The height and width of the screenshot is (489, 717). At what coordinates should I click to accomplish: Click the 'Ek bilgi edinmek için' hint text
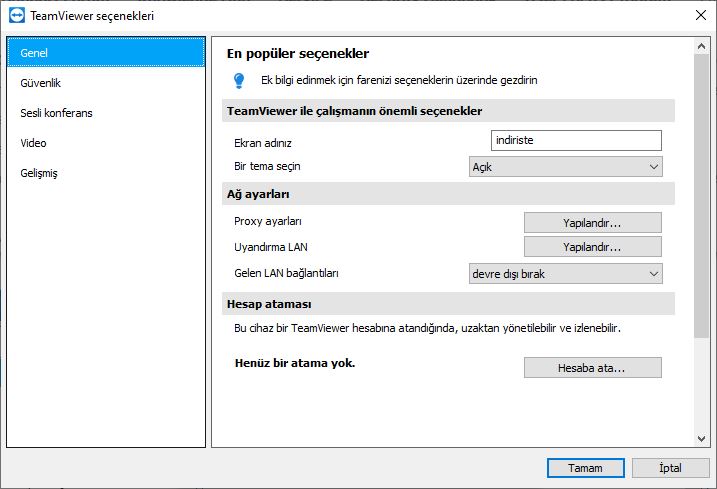pyautogui.click(x=399, y=80)
